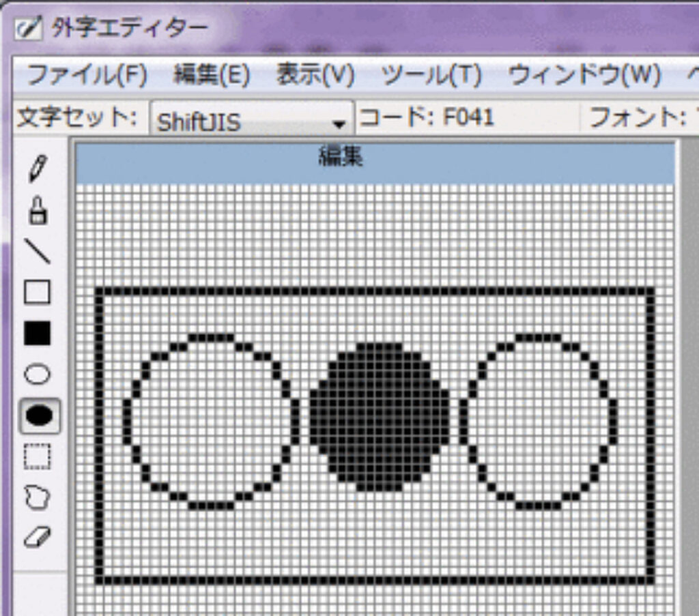Image resolution: width=699 pixels, height=616 pixels.
Task: Select the Hollow Ellipse tool
Action: pyautogui.click(x=37, y=374)
